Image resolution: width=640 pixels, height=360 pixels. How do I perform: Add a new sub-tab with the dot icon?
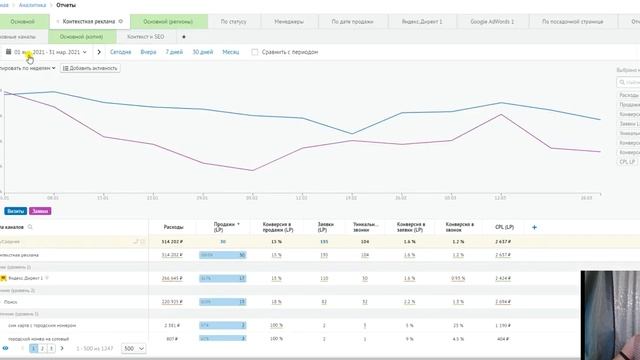pyautogui.click(x=184, y=37)
